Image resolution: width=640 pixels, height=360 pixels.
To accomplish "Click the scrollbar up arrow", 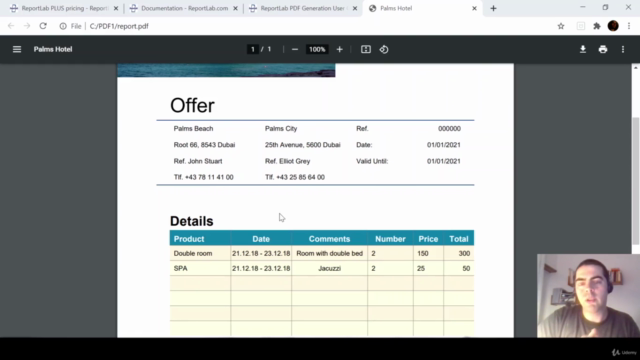I will pos(636,68).
